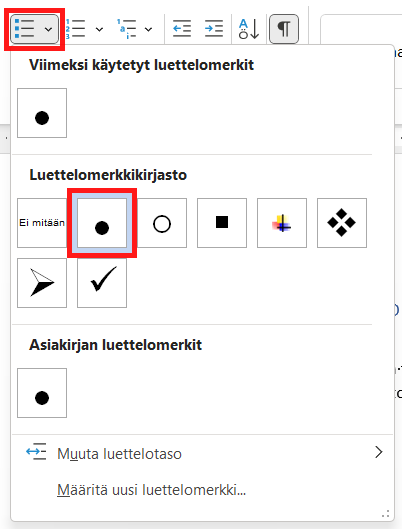Screen dimensions: 402x529
Task: Select the black square bullet
Action: pyautogui.click(x=222, y=223)
